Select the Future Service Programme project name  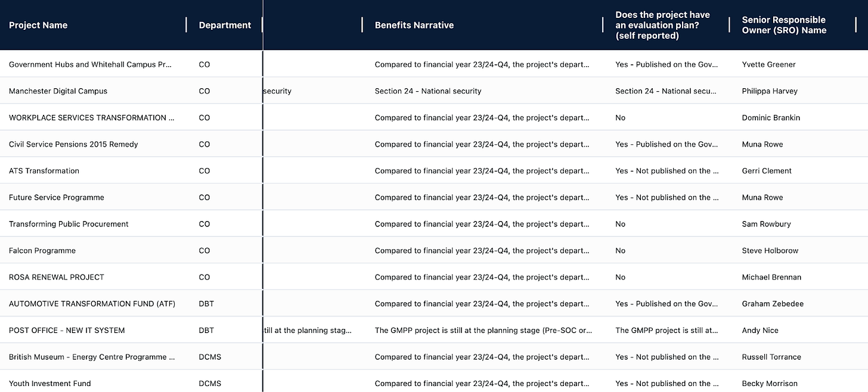coord(57,197)
